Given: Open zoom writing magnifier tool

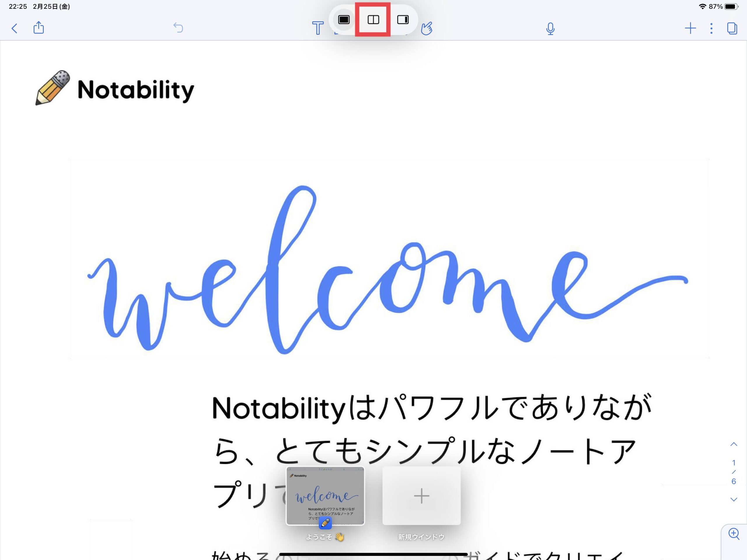Looking at the screenshot, I should click(x=734, y=534).
